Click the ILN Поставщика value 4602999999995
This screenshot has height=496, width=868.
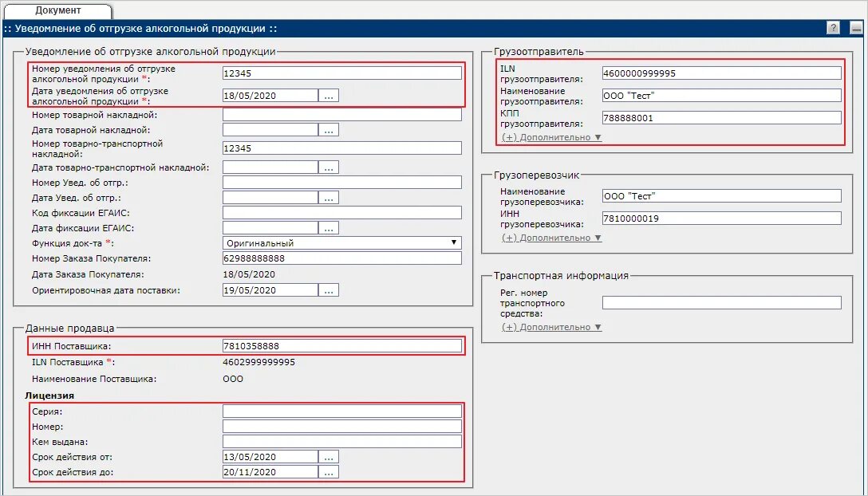(258, 363)
